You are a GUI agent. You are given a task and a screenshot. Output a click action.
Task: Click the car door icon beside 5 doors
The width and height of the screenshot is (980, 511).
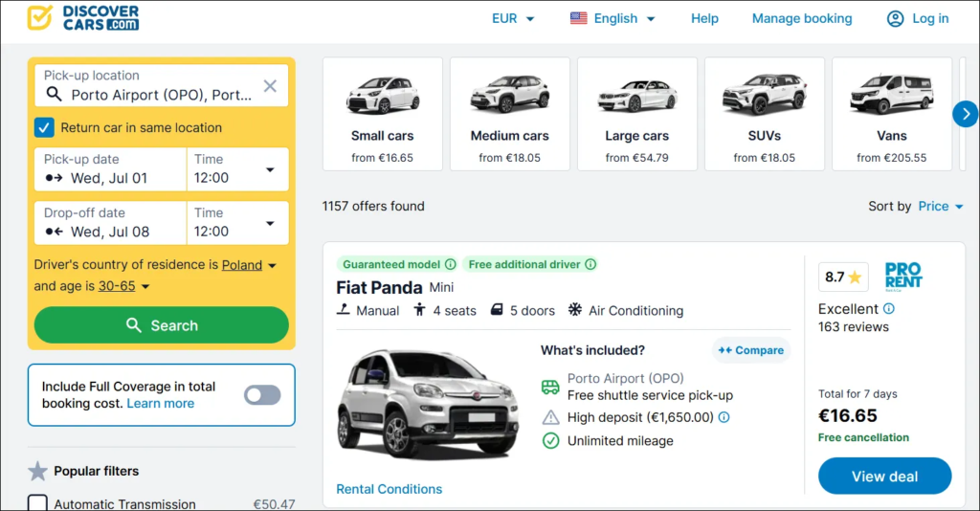(497, 310)
